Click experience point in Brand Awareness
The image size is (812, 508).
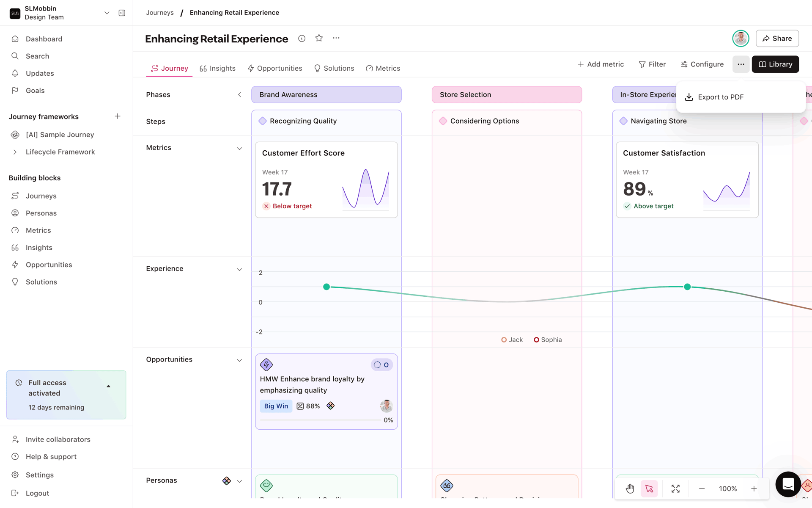pos(326,287)
